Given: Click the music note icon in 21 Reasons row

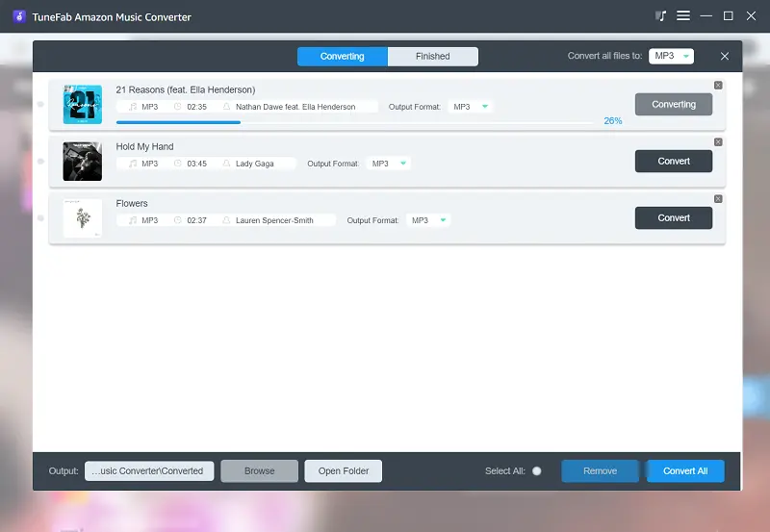Looking at the screenshot, I should pos(133,107).
